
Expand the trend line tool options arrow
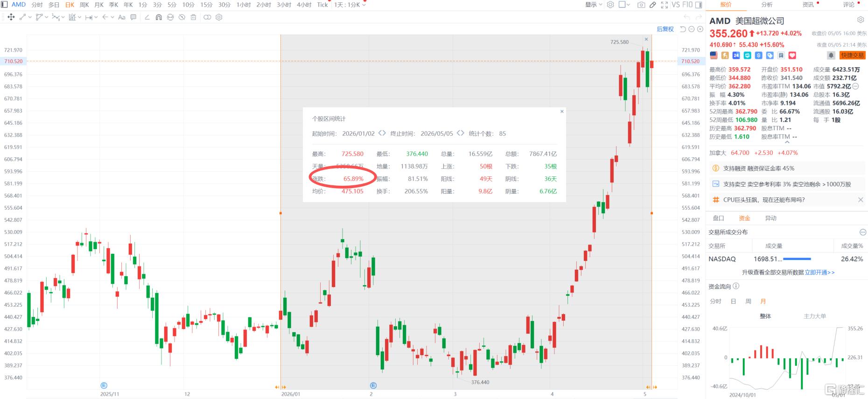pyautogui.click(x=30, y=17)
